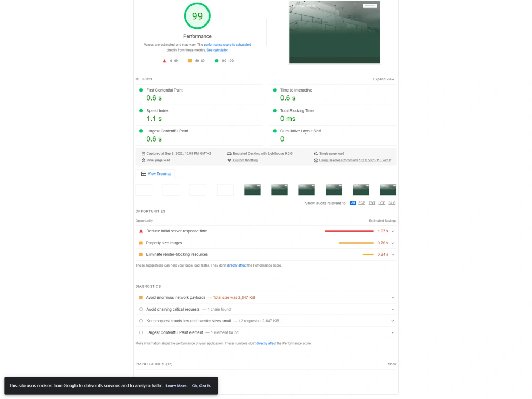Click green dot beside Cumulative Layout Shift

pyautogui.click(x=275, y=131)
